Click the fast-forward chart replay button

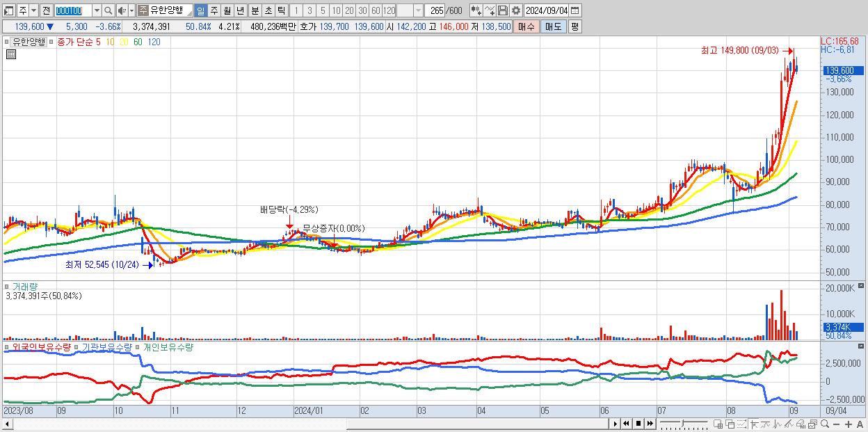coord(650,424)
